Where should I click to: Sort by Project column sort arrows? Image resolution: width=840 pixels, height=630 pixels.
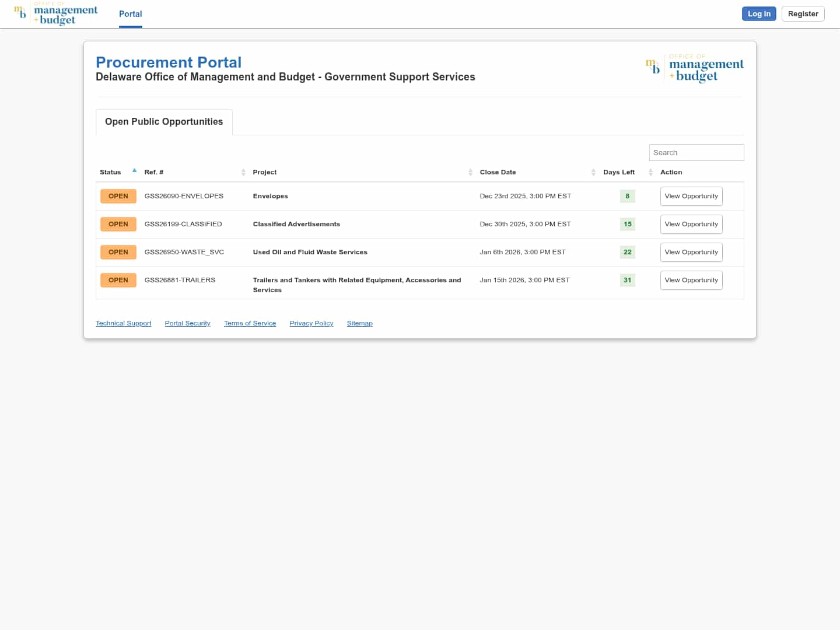coord(470,172)
